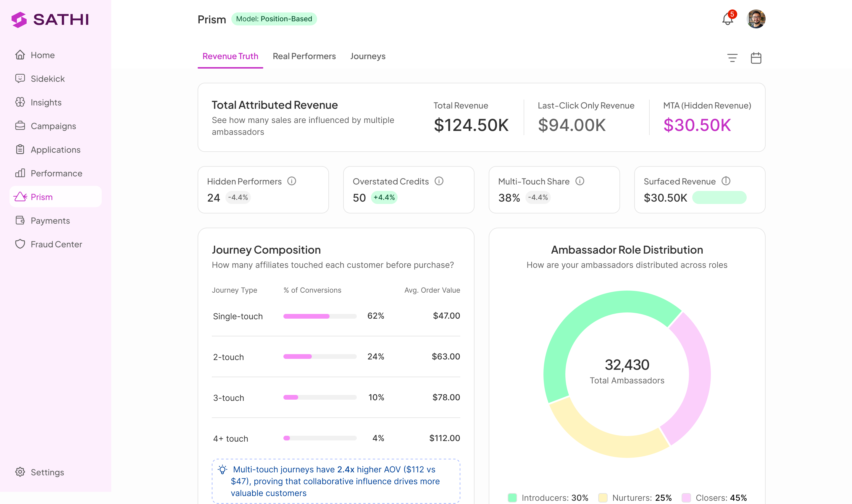Click the Introducers green legend swatch
Screen dimensions: 852x504
[x=512, y=497]
